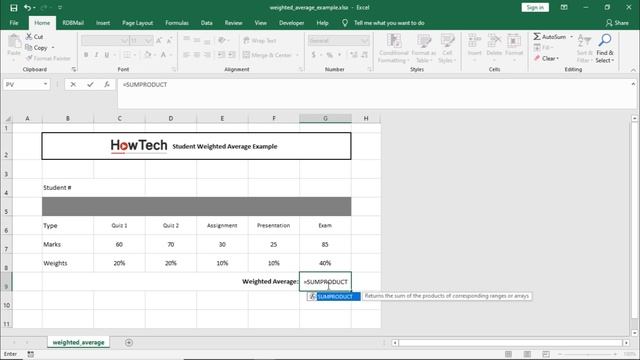The height and width of the screenshot is (360, 640).
Task: Open the Formulas ribbon tab
Action: click(x=177, y=23)
